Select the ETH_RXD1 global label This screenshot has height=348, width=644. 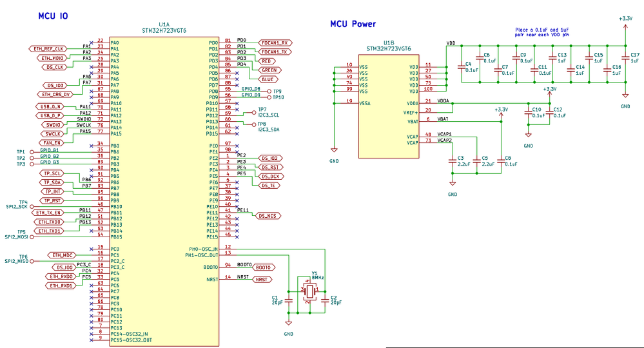pos(61,285)
